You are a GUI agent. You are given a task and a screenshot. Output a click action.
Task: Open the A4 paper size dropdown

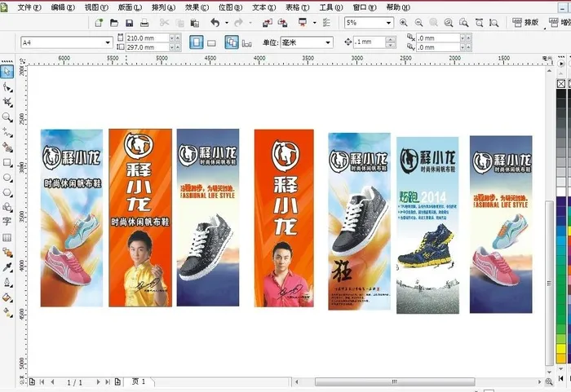pyautogui.click(x=108, y=42)
